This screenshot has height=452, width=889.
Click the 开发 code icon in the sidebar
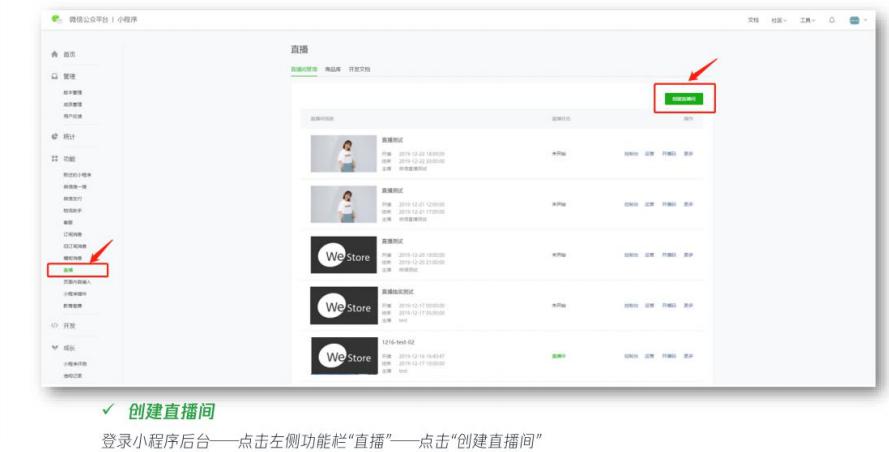coord(53,325)
